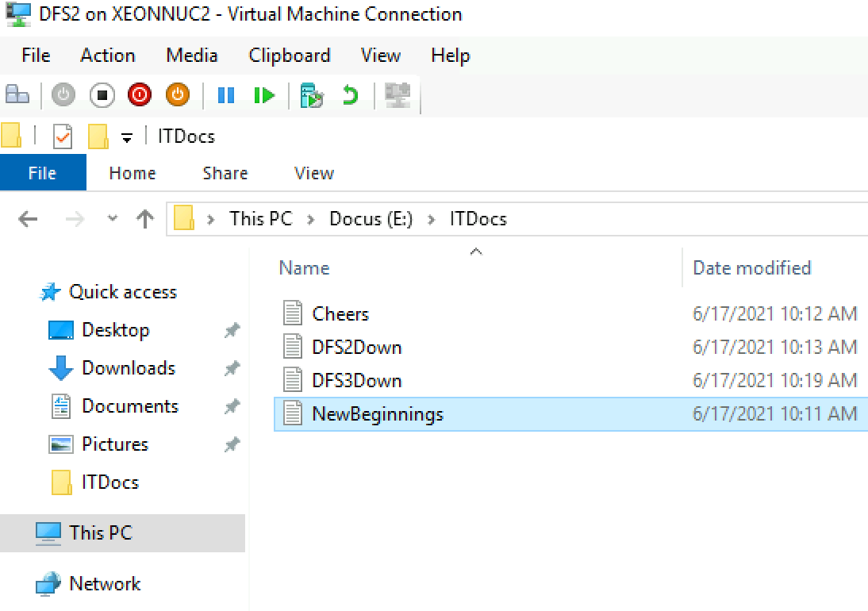Viewport: 868px width, 611px height.
Task: Select Network in navigation pane
Action: [x=105, y=584]
